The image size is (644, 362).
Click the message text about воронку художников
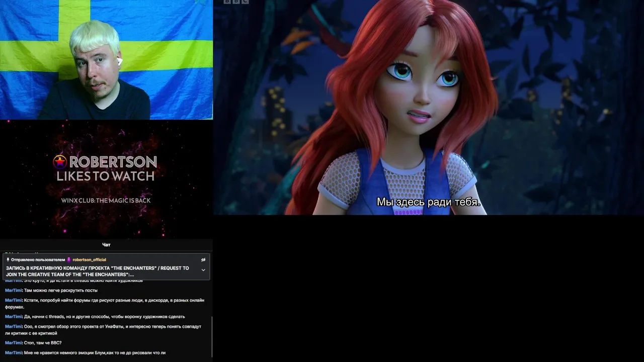(x=104, y=317)
